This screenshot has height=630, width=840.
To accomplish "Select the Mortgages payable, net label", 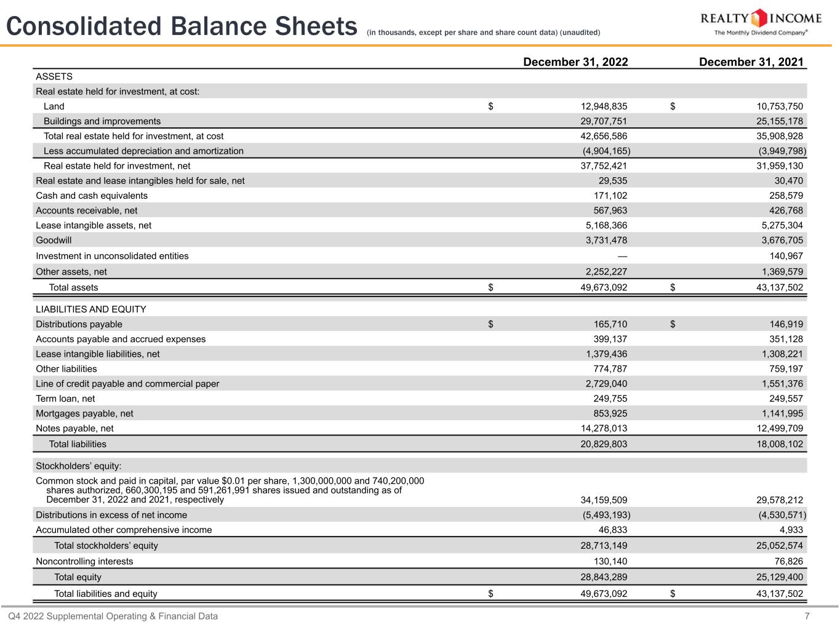I will pos(84,413).
